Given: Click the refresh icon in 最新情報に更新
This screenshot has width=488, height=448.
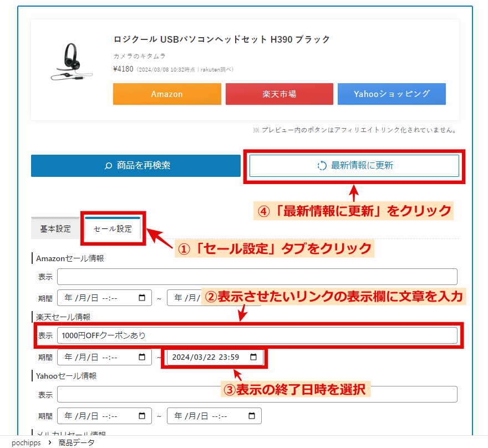Looking at the screenshot, I should click(x=322, y=166).
